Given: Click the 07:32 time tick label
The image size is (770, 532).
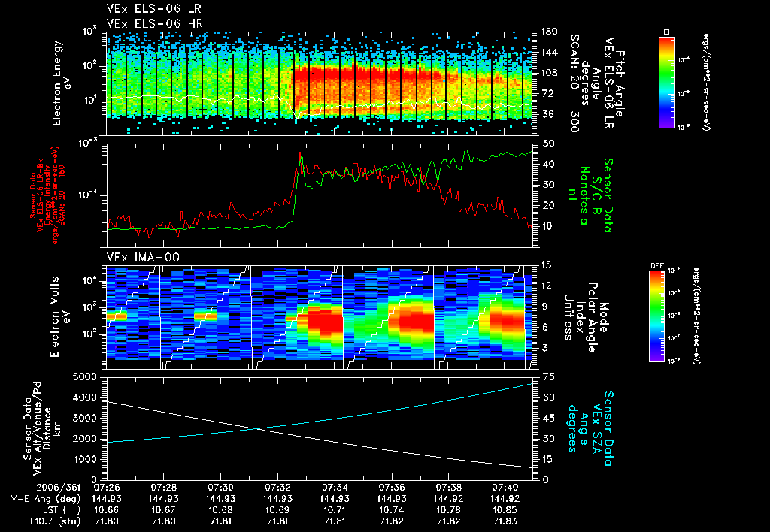Looking at the screenshot, I should tap(277, 487).
